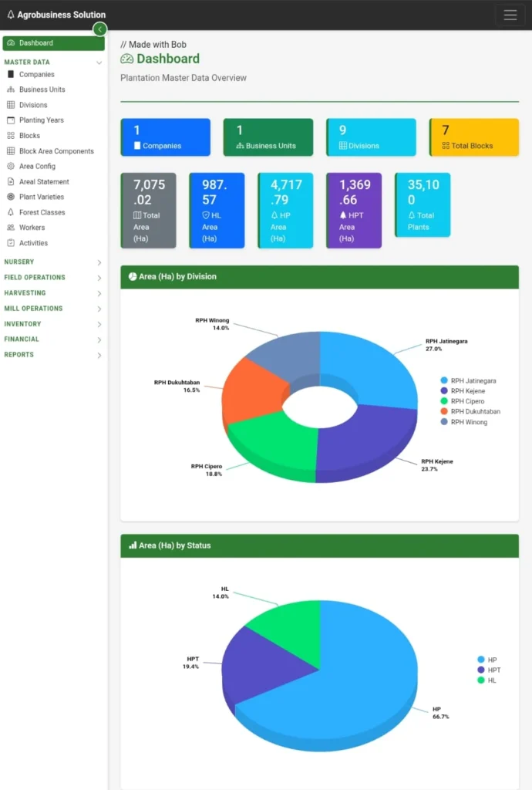Click the Plant Varieties flower icon

[x=11, y=197]
